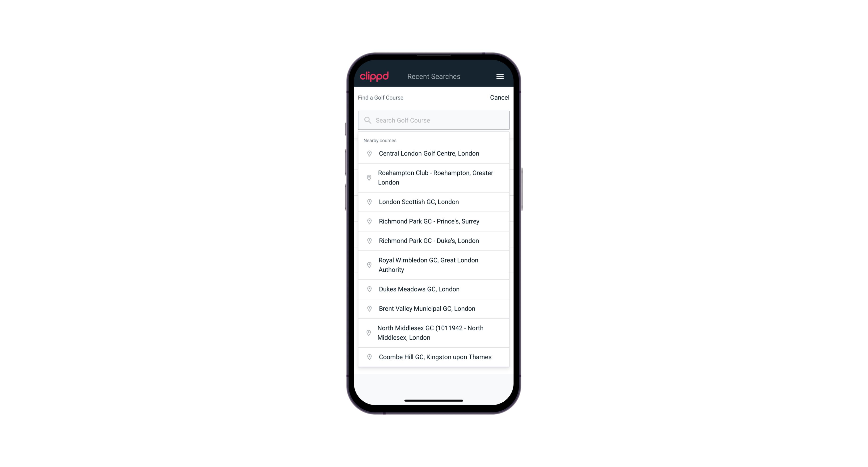The width and height of the screenshot is (868, 467).
Task: Select Roehampton Club, Greater London
Action: (434, 178)
